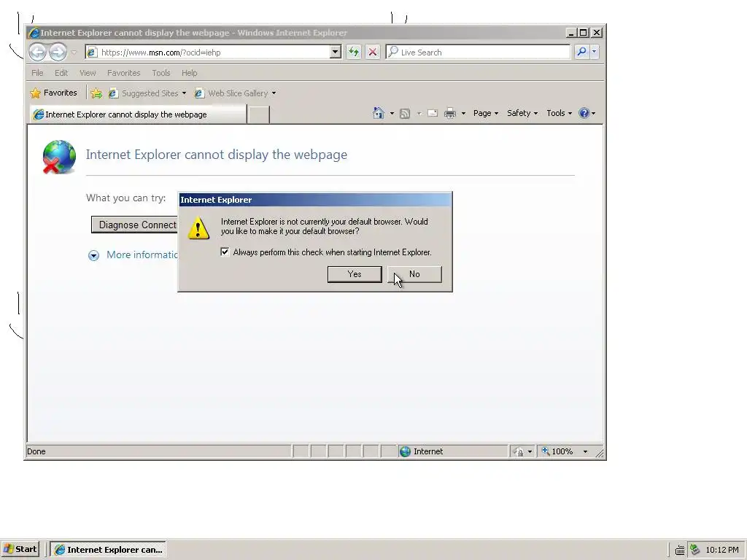Viewport: 747px width, 560px height.
Task: Expand the Web Slice Gallery arrow
Action: [x=274, y=93]
